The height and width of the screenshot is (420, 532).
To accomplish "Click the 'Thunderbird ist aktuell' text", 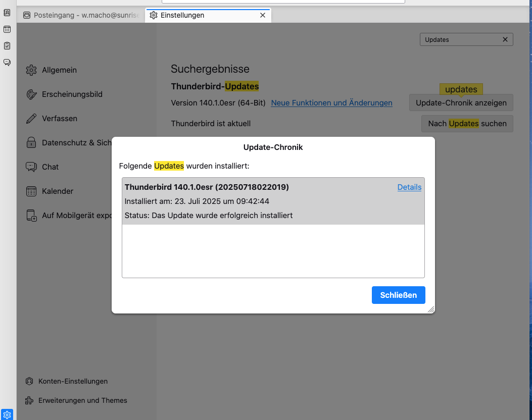I will tap(211, 124).
